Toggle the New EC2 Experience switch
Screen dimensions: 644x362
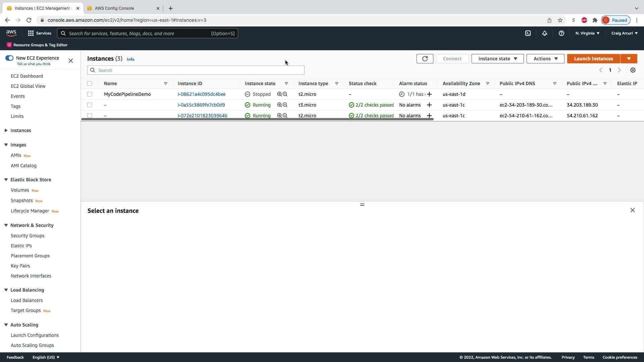pos(9,58)
